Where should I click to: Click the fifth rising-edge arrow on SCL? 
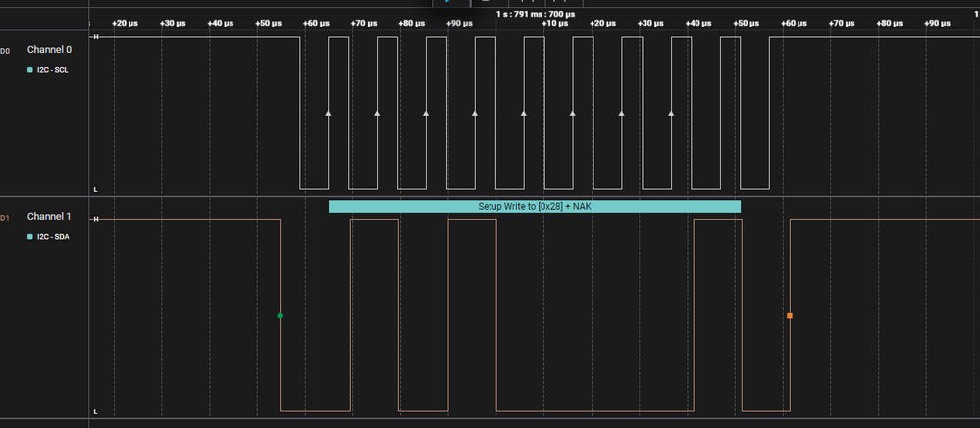[524, 113]
